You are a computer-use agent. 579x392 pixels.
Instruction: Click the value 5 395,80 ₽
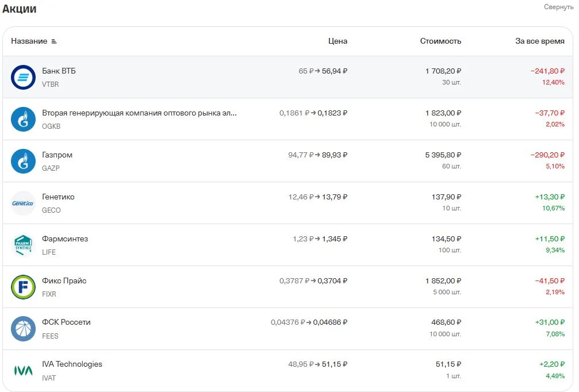click(443, 155)
